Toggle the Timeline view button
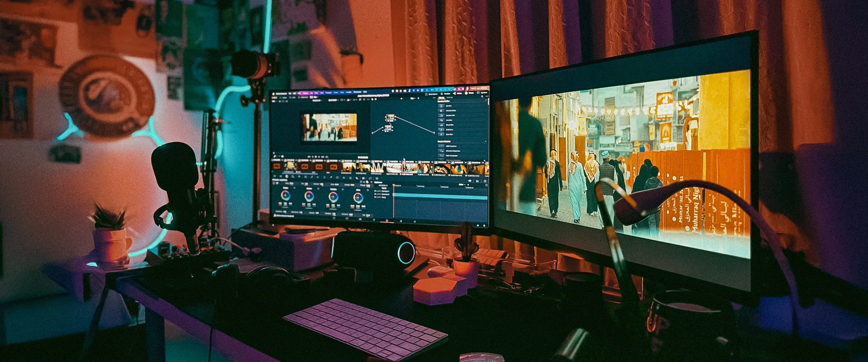Viewport: 868px width, 362px height. pos(445,93)
